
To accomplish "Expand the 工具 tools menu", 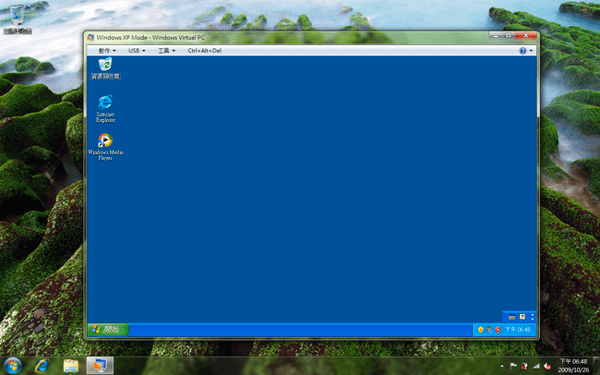I will pyautogui.click(x=167, y=51).
